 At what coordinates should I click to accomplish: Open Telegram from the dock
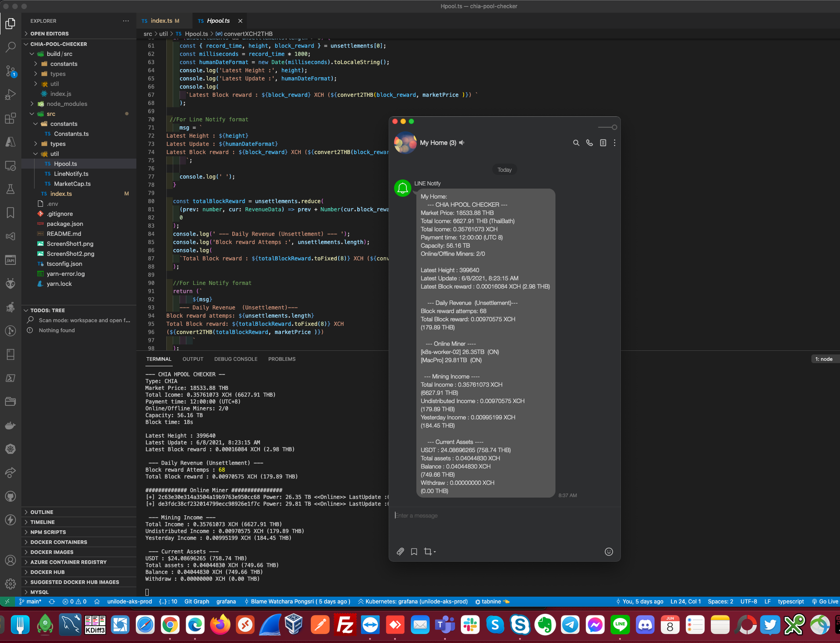point(570,626)
